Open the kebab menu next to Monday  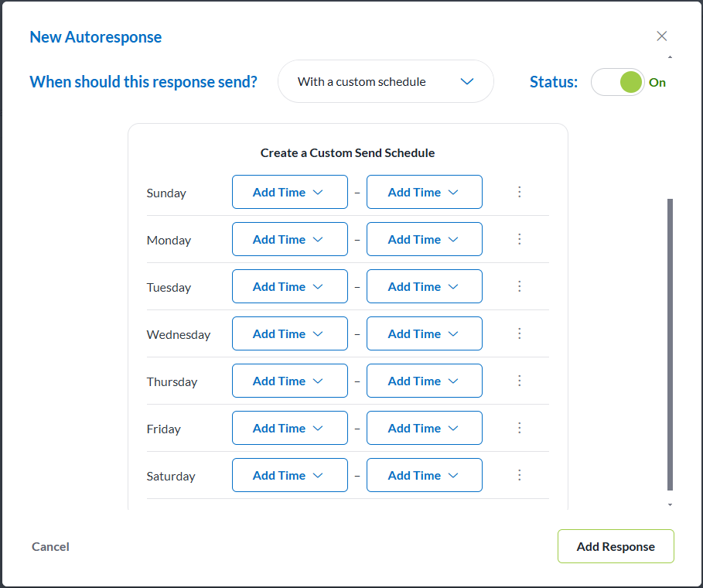pyautogui.click(x=519, y=238)
